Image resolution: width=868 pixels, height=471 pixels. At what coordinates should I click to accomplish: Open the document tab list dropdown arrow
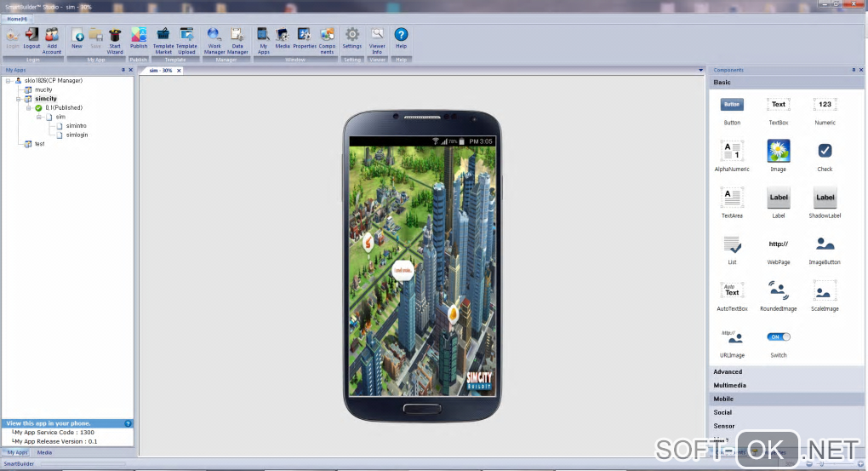(x=701, y=71)
